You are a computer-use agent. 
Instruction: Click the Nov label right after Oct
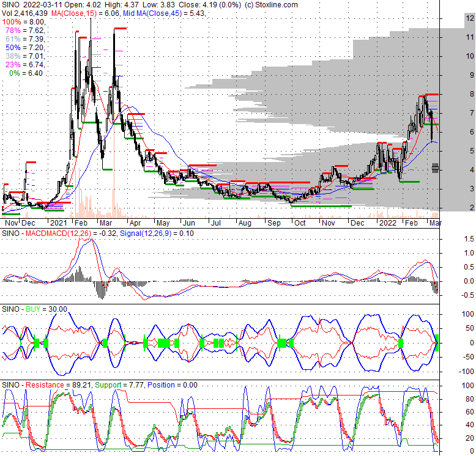coord(329,223)
